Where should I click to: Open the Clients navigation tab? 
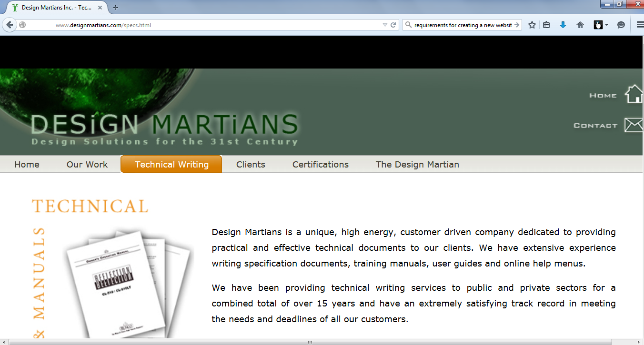click(251, 165)
